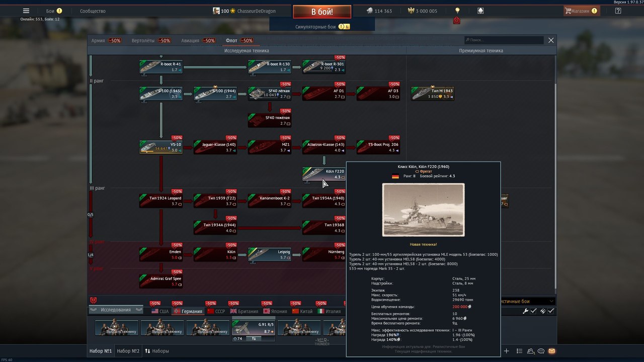Open the main hamburger menu

[x=26, y=11]
